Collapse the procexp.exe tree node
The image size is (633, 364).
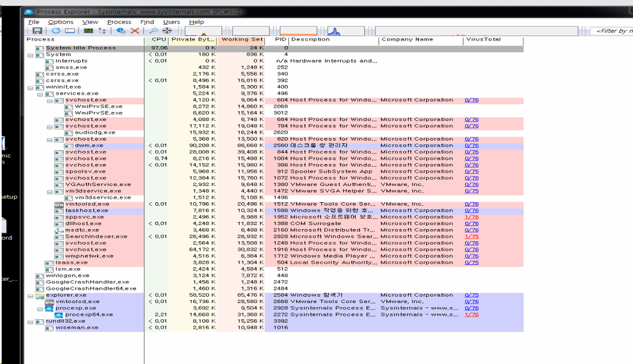point(40,309)
